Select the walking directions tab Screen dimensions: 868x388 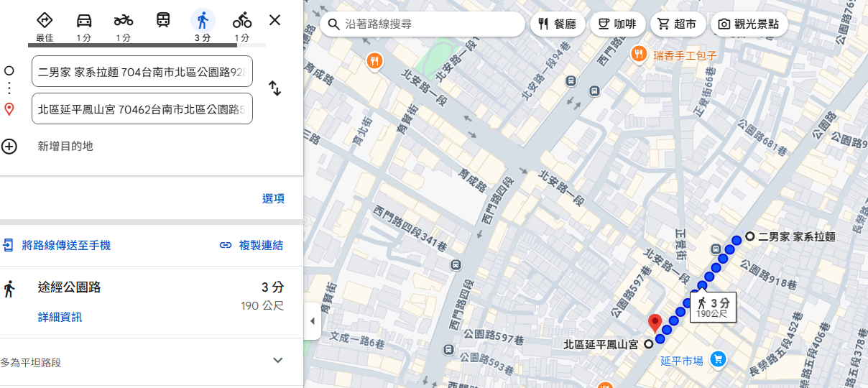coord(203,27)
